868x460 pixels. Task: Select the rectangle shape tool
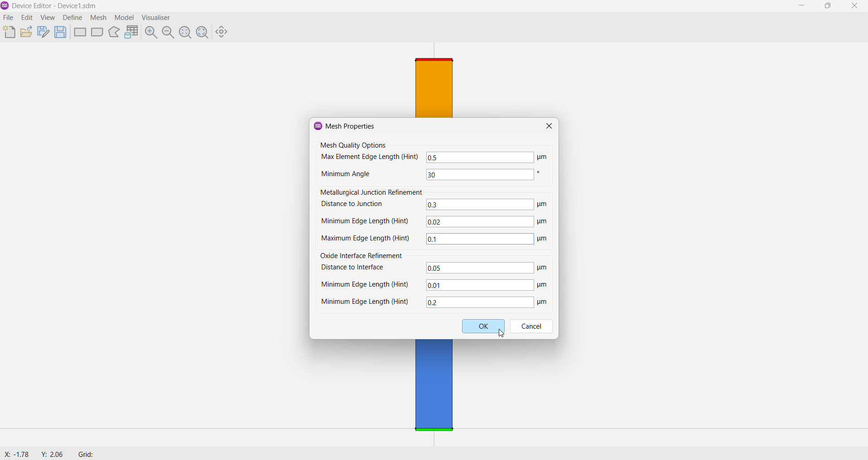tap(80, 33)
